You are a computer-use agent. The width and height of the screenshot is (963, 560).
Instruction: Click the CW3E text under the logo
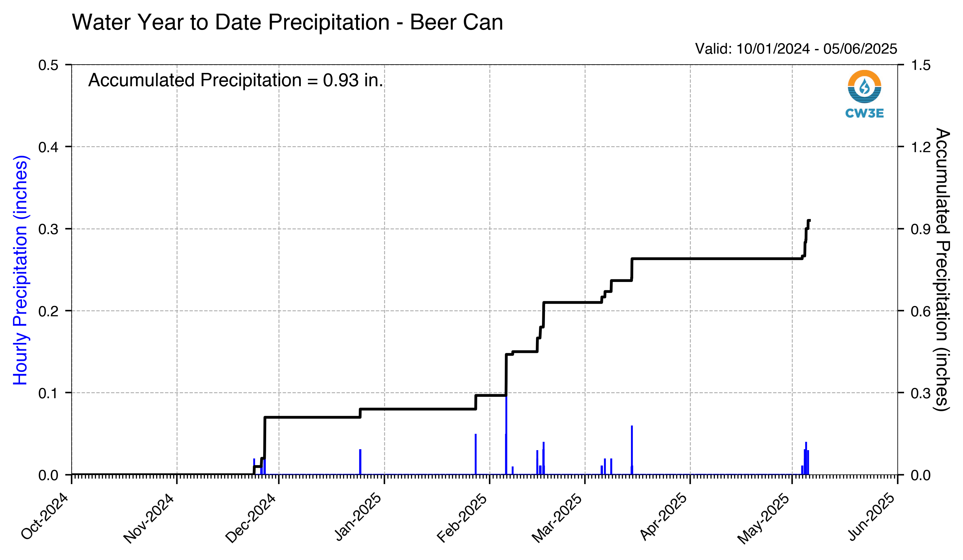(x=864, y=113)
